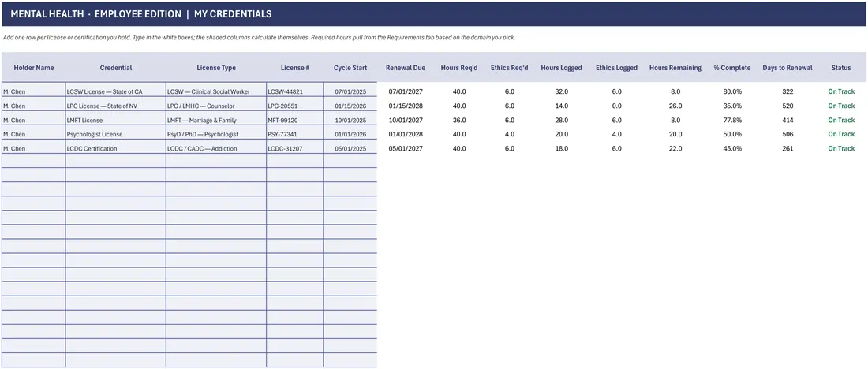Select license number LCDC-31207
This screenshot has height=369, width=868.
click(295, 148)
